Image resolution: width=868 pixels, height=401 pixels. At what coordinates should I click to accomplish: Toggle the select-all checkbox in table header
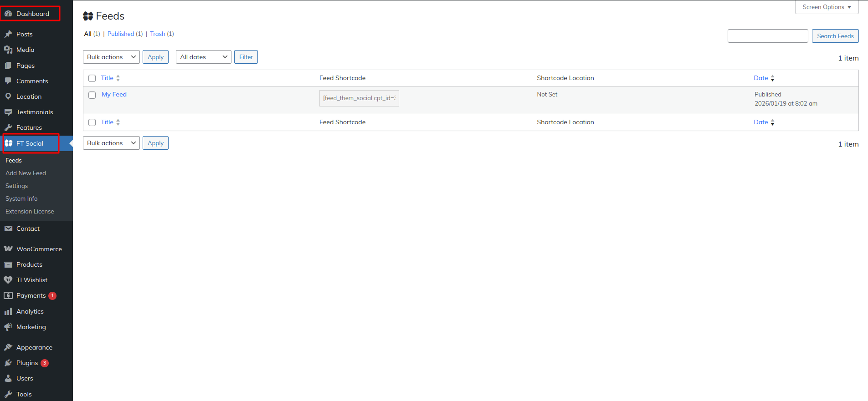click(x=92, y=78)
